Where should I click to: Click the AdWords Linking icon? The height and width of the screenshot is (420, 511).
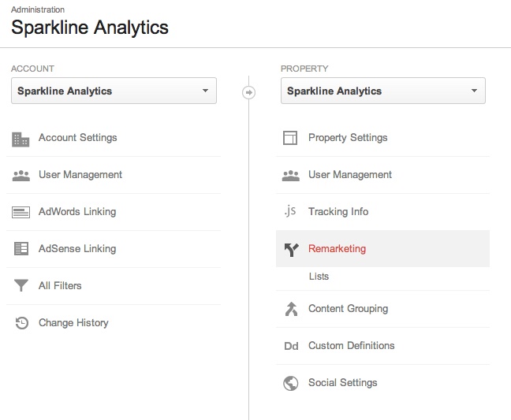click(x=21, y=212)
